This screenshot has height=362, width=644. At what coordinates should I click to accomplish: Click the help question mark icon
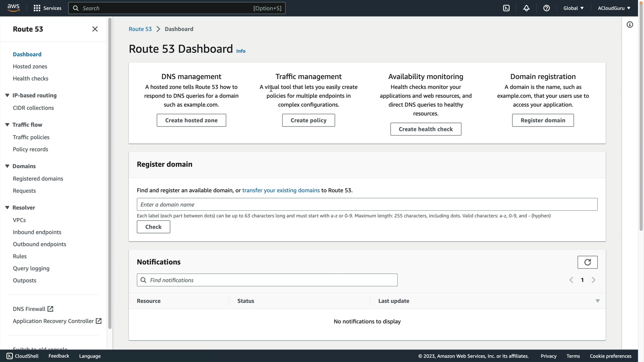(x=546, y=8)
